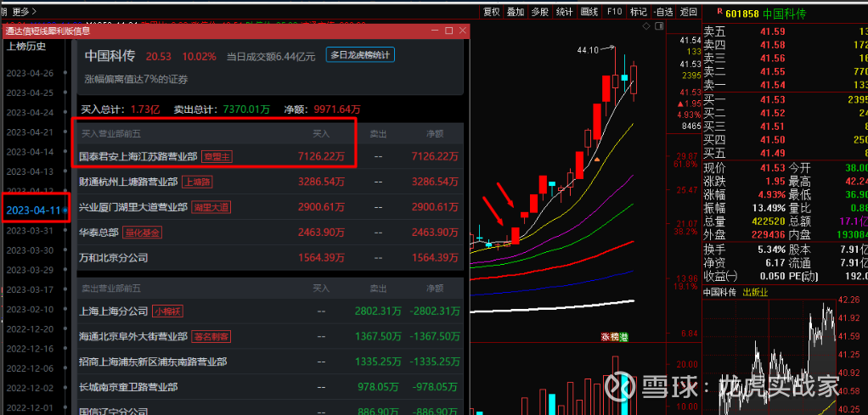The height and width of the screenshot is (415, 868).
Task: Select date 2023-04-13 in history list
Action: pos(30,171)
